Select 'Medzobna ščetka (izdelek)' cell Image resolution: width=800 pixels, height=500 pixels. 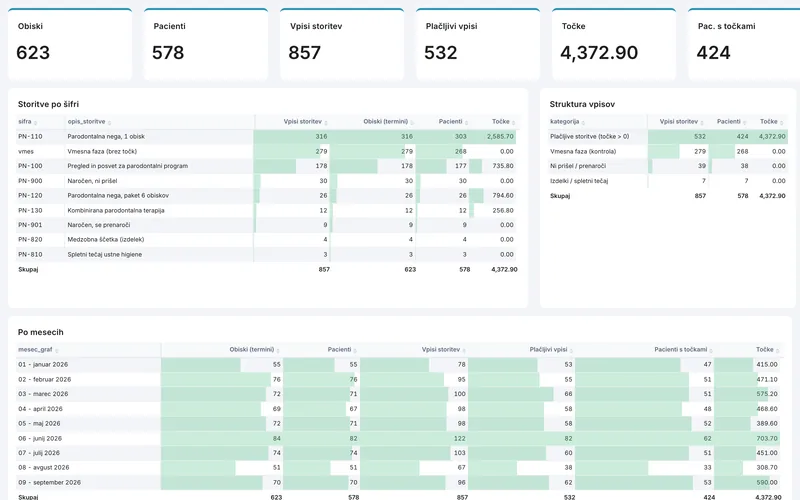[106, 240]
